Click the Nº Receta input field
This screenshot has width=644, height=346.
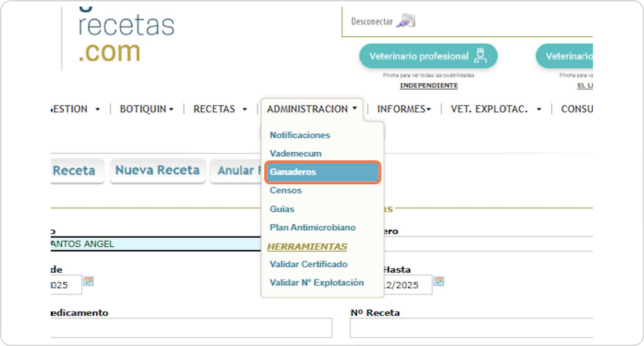471,328
